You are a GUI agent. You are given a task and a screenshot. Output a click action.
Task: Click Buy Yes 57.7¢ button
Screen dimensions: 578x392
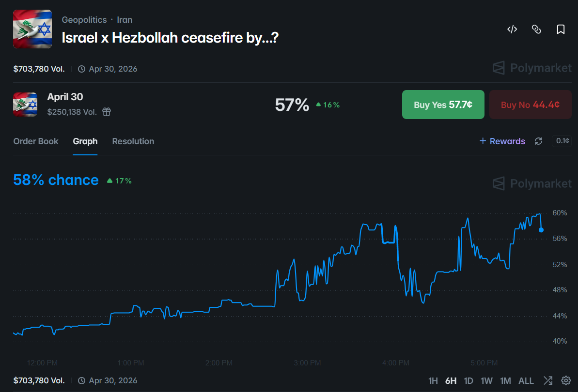coord(443,105)
